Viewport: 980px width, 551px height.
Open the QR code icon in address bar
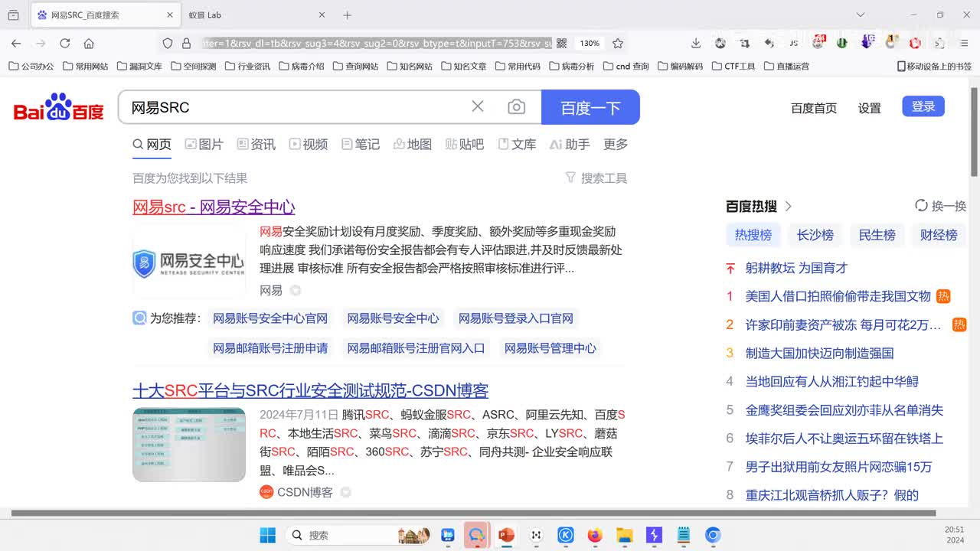(x=561, y=44)
